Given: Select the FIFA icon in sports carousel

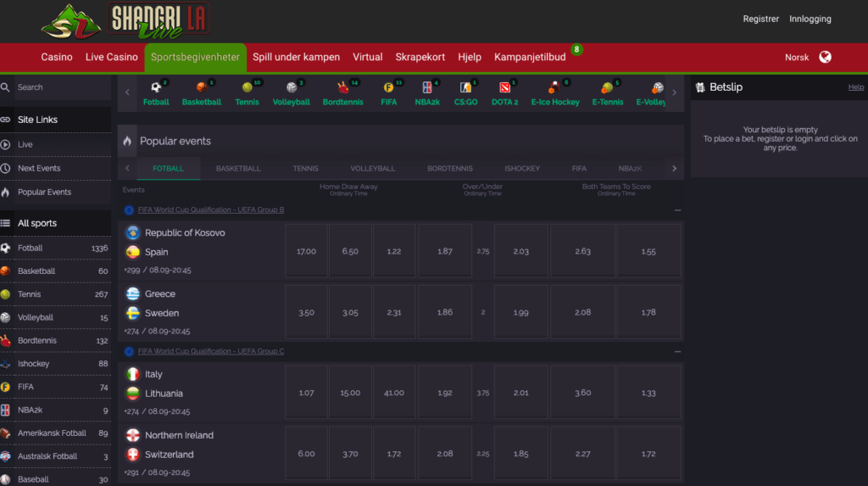Looking at the screenshot, I should coord(388,87).
